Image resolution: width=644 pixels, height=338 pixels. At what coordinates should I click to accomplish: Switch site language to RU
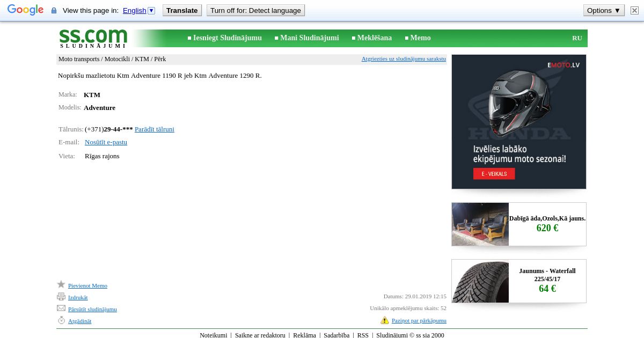[x=577, y=38]
